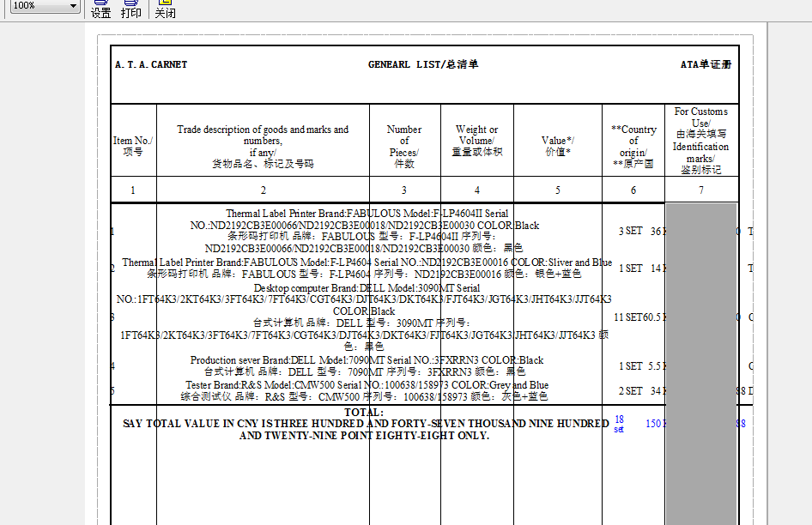The height and width of the screenshot is (525, 812).
Task: Select the Country of origin/原产国 header
Action: click(633, 147)
